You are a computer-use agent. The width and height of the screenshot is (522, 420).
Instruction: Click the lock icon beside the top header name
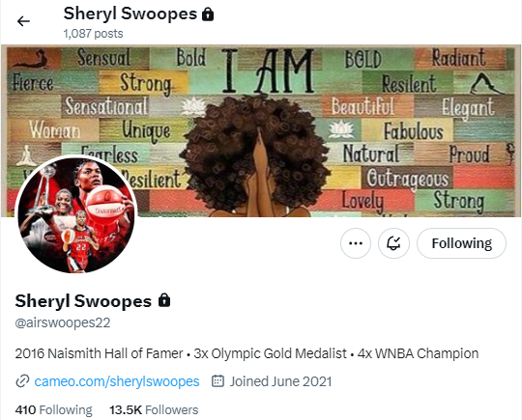pos(208,14)
